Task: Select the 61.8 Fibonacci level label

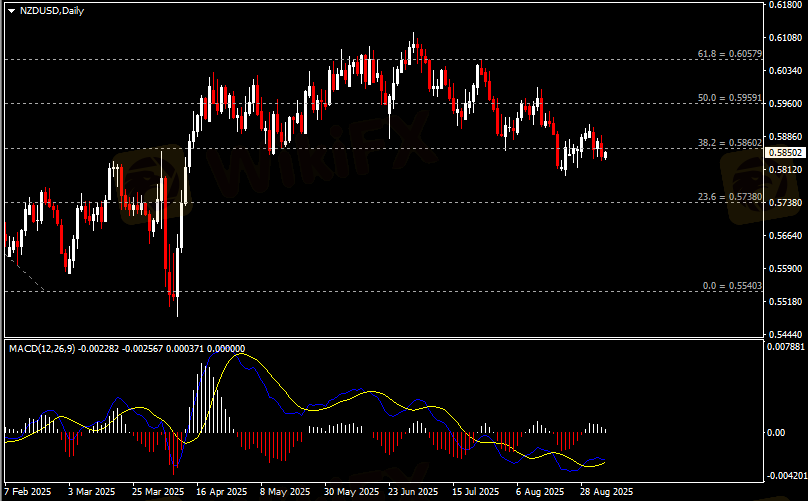Action: (729, 53)
